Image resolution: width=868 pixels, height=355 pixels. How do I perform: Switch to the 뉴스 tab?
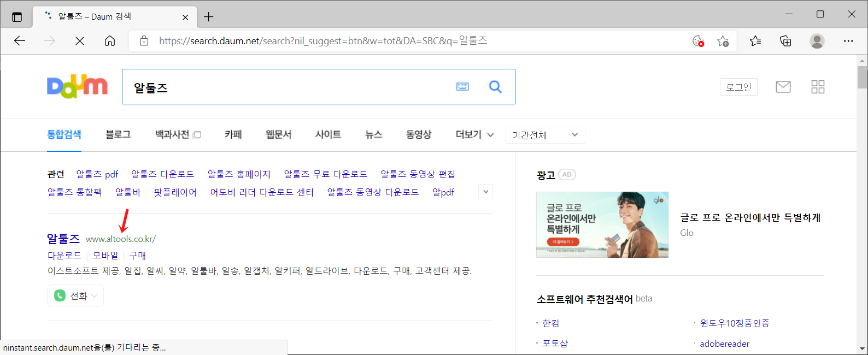pyautogui.click(x=374, y=134)
